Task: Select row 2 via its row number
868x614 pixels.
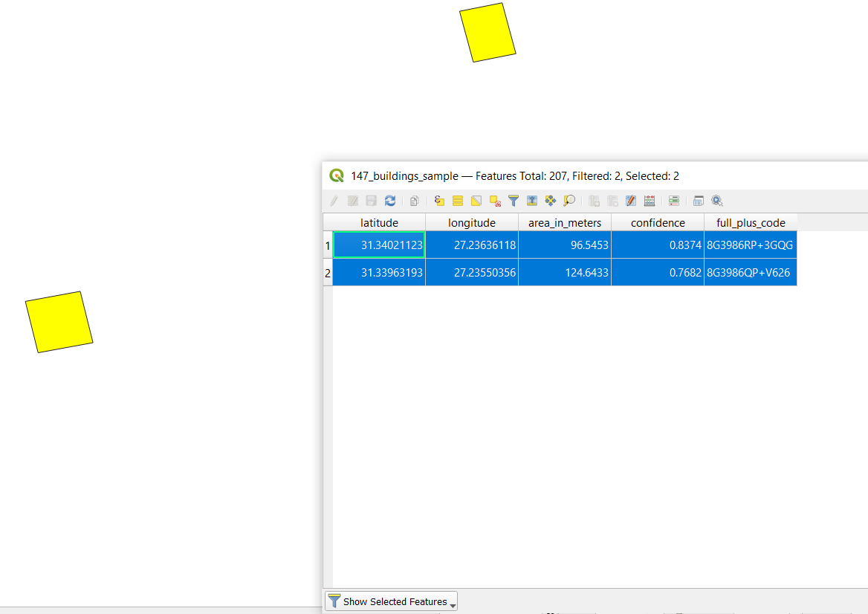Action: click(x=327, y=272)
